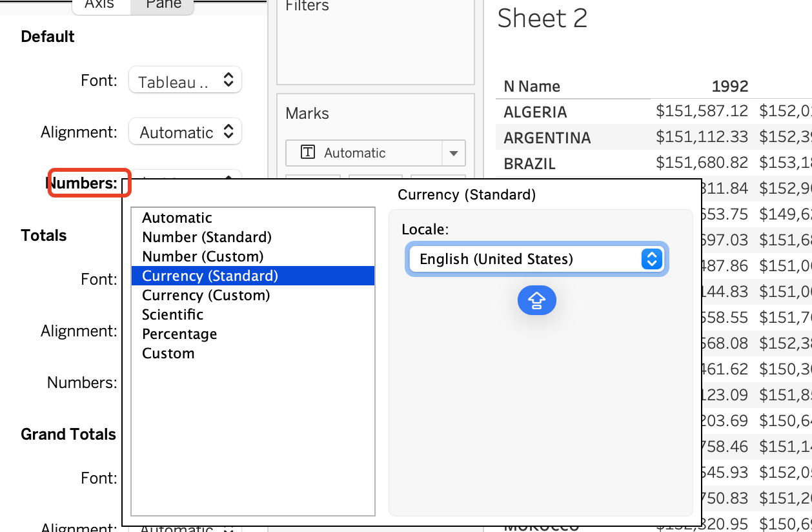Select the Custom format entry
812x532 pixels.
(168, 354)
